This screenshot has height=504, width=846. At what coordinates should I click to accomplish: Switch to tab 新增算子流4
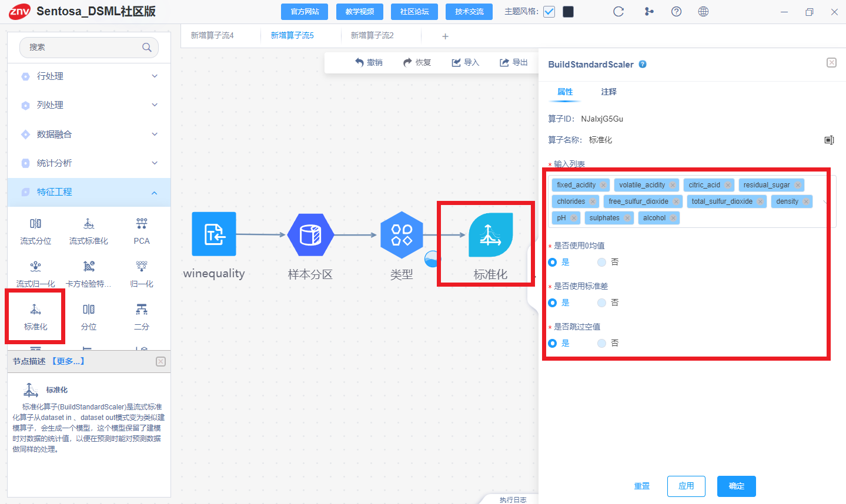coord(212,35)
